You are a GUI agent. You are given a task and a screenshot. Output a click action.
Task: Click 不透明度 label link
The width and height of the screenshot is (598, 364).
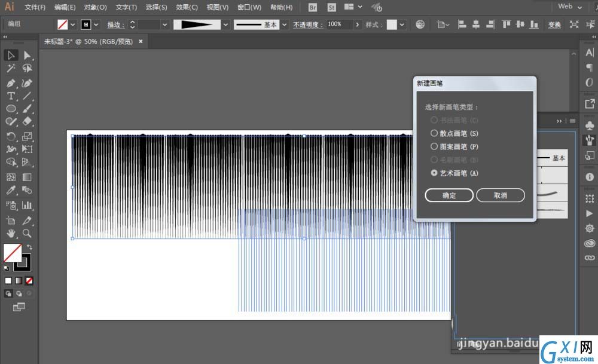(308, 25)
